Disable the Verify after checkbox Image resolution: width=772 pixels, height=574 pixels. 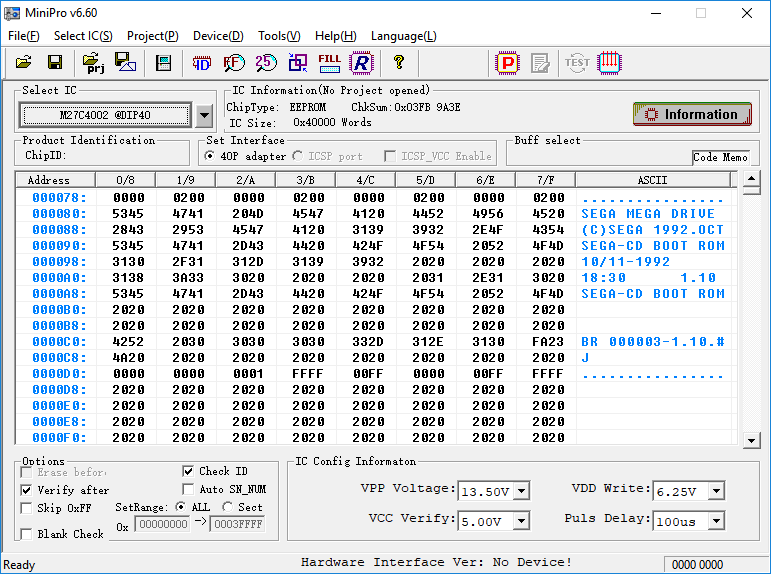(27, 490)
